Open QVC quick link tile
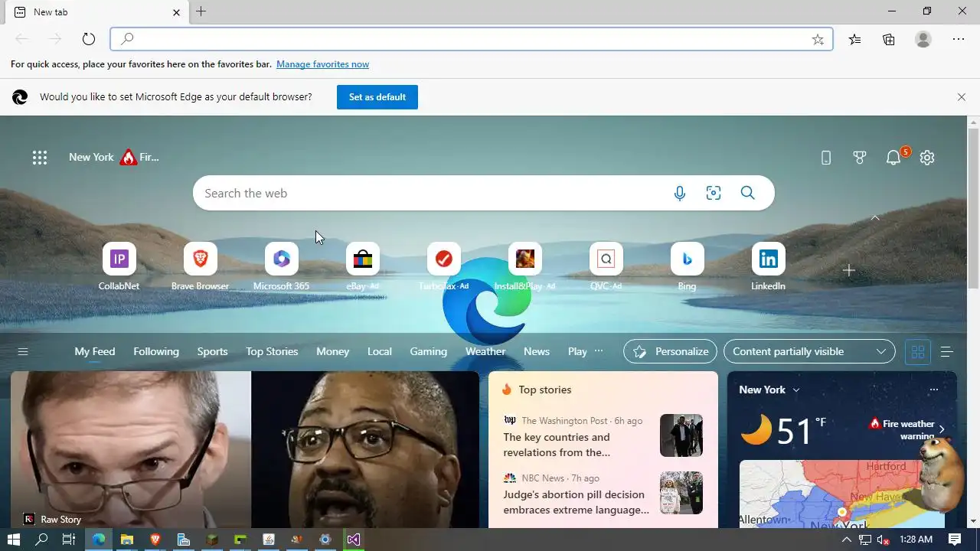Screen dimensions: 980x551 [x=606, y=266]
